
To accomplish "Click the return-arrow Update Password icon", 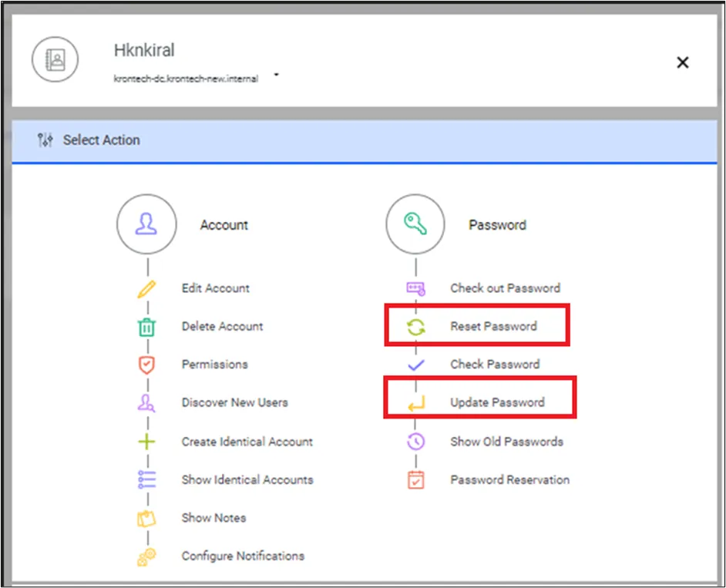I will coord(415,404).
